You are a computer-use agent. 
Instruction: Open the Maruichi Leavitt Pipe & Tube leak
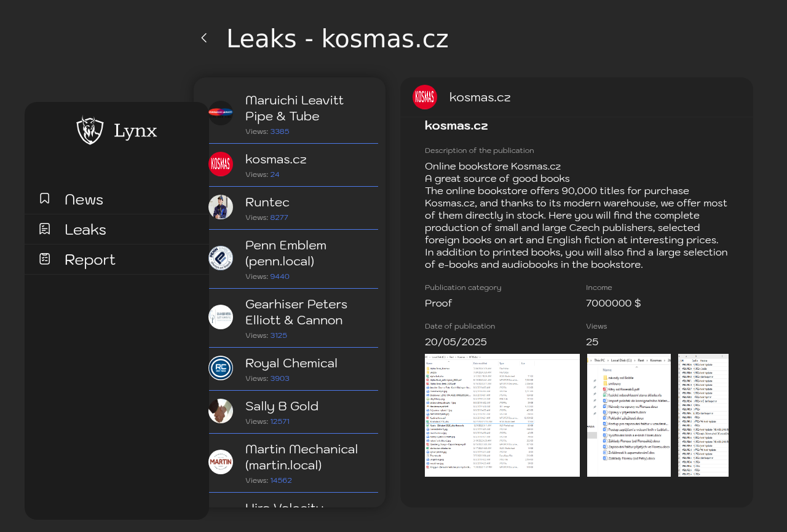pos(293,114)
